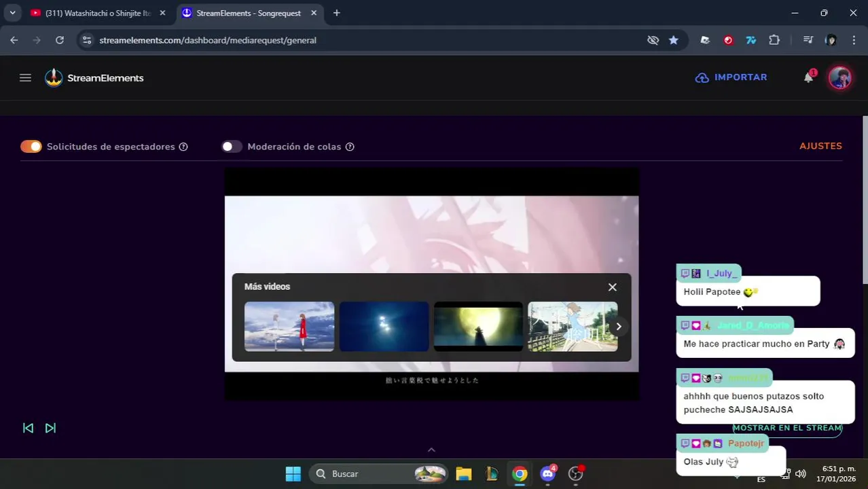Open the StreamElements hamburger menu
Viewport: 868px width, 489px height.
(x=25, y=77)
